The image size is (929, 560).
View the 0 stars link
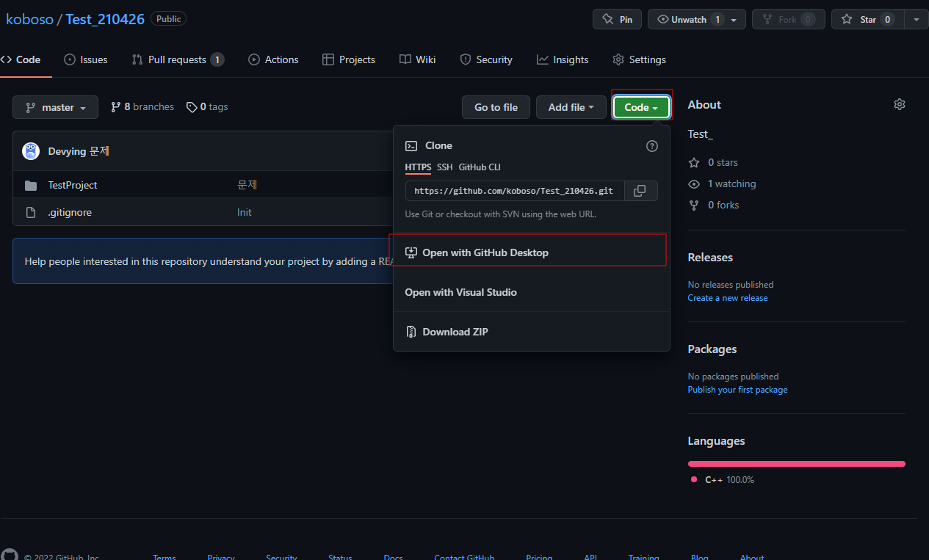713,162
